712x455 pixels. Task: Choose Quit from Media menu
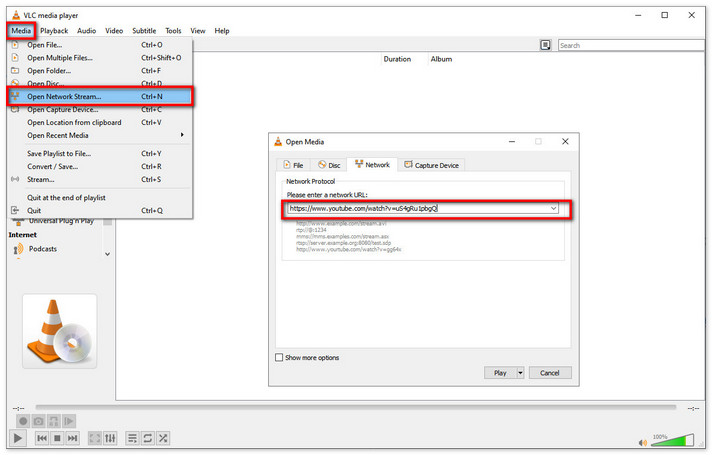(100, 211)
